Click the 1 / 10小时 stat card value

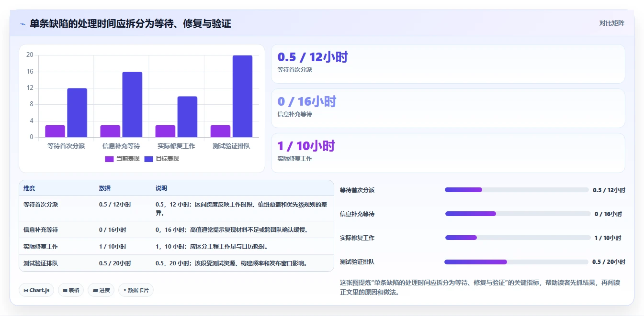click(306, 146)
